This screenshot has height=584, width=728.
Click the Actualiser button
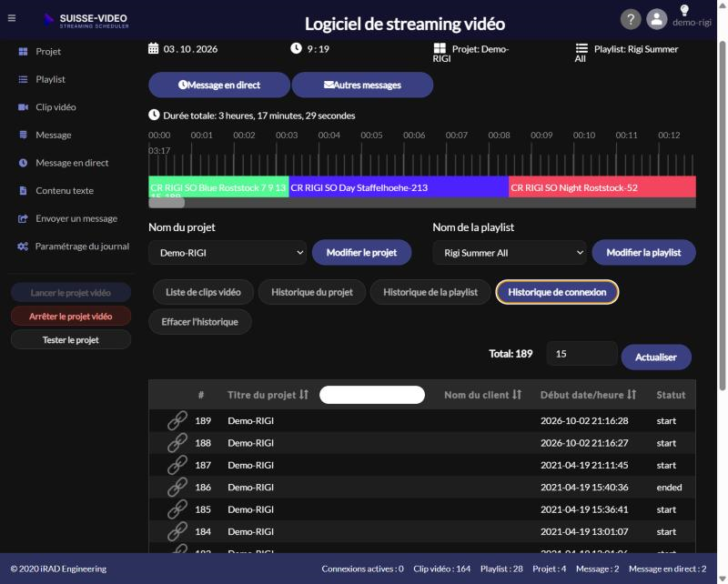pos(656,357)
